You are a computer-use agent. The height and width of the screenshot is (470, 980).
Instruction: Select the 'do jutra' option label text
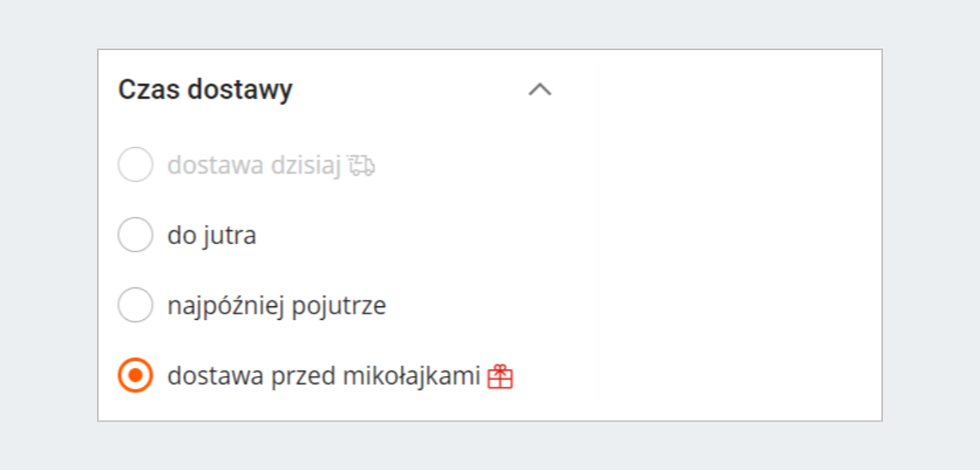[x=212, y=235]
